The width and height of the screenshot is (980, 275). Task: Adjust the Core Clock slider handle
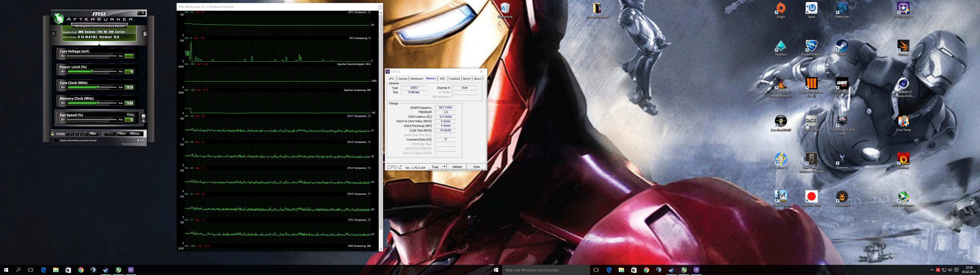coord(98,87)
